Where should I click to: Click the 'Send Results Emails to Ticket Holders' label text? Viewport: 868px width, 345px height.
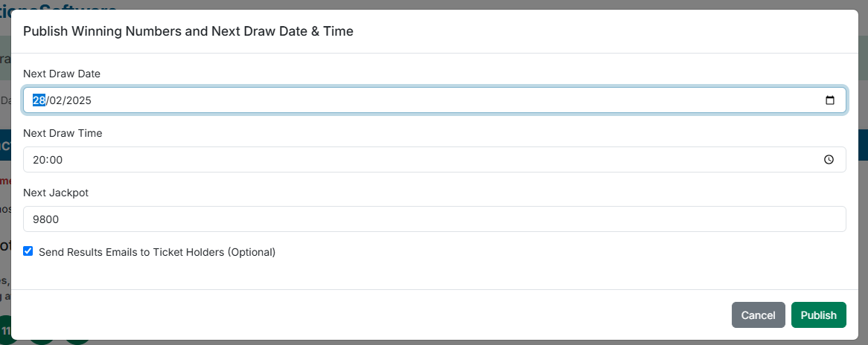[x=157, y=252]
